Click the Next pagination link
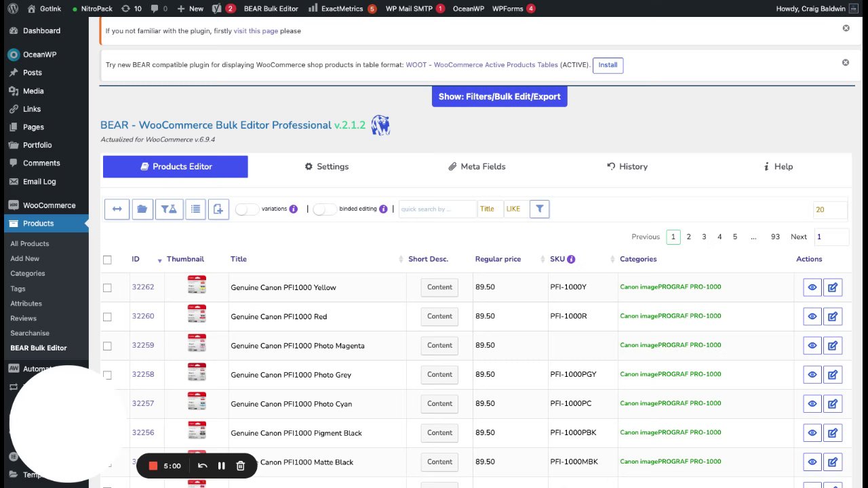The width and height of the screenshot is (868, 488). (x=799, y=237)
